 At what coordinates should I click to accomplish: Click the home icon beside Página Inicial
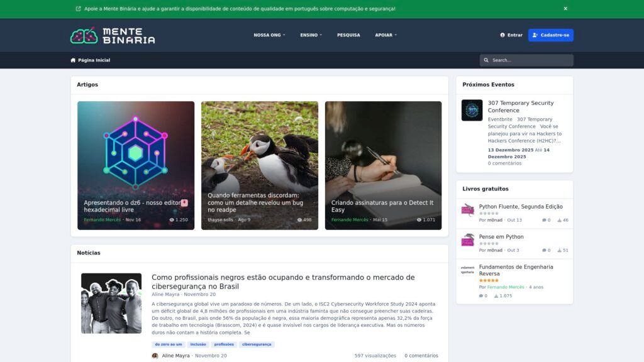coord(73,60)
